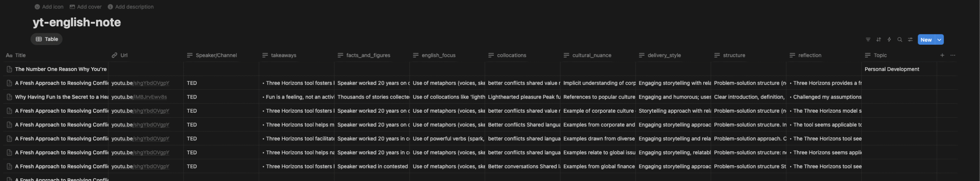Viewport: 980px width, 181px height.
Task: Select 'References to popular culture' cell
Action: pyautogui.click(x=598, y=97)
